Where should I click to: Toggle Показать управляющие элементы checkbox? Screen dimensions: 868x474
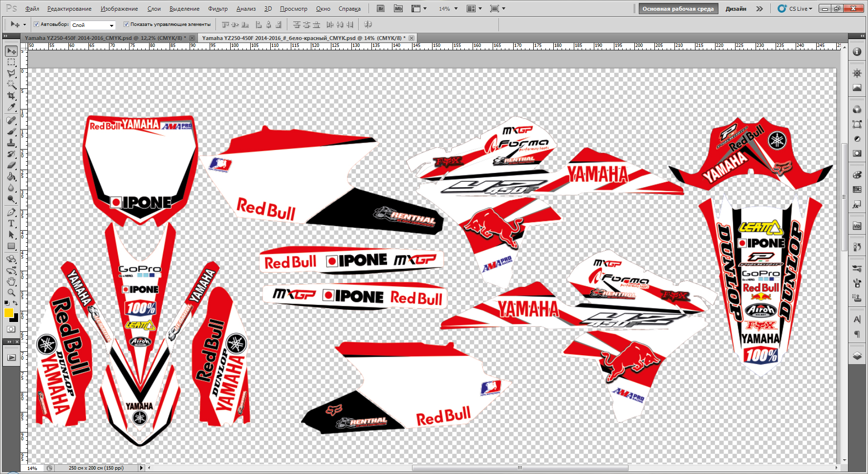click(x=126, y=24)
